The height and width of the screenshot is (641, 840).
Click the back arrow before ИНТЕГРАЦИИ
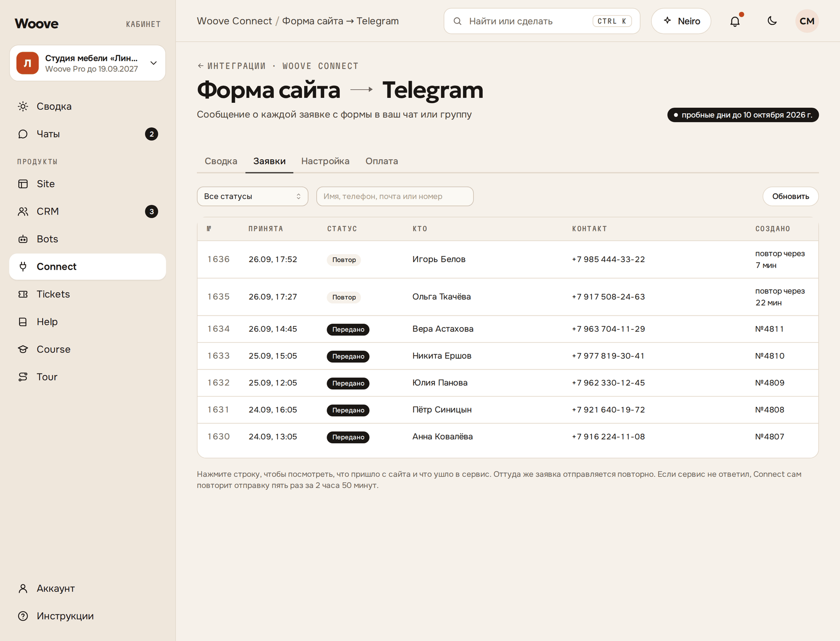201,66
